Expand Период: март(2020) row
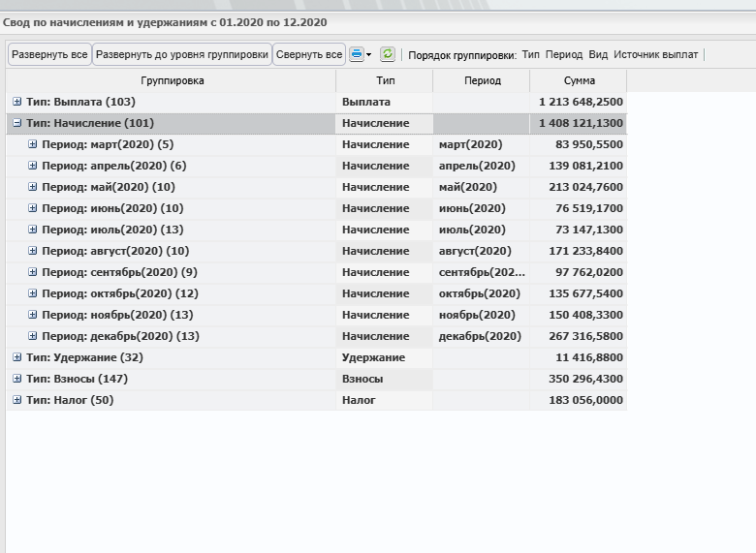 point(32,144)
